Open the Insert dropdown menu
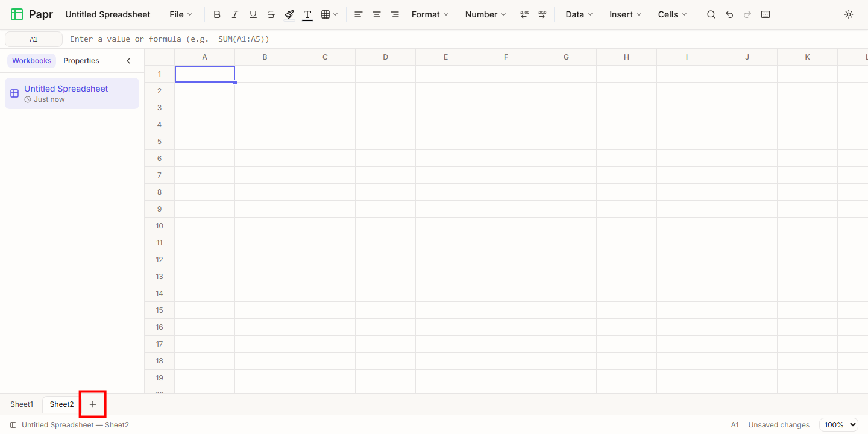This screenshot has width=868, height=434. click(626, 14)
